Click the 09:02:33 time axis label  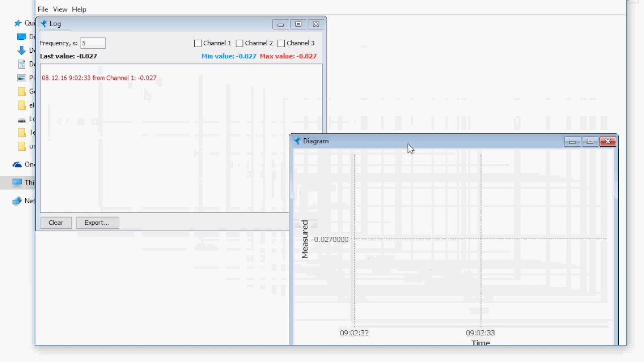480,333
